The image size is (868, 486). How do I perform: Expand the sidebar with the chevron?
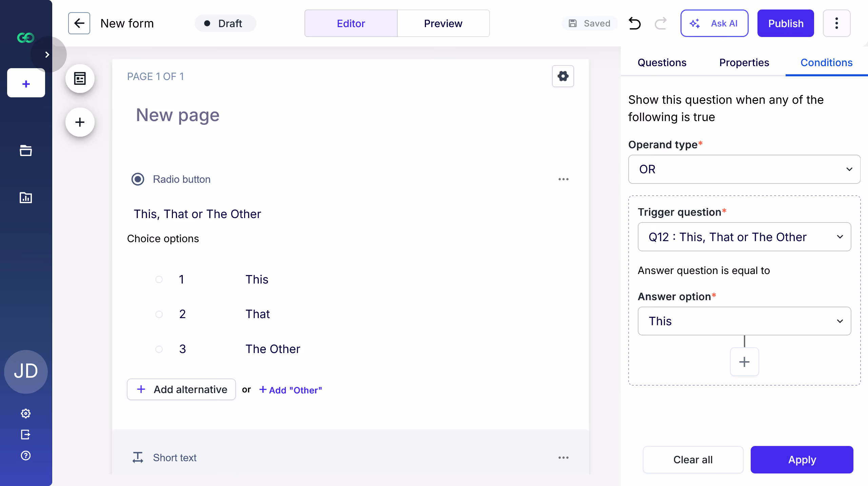pos(47,55)
